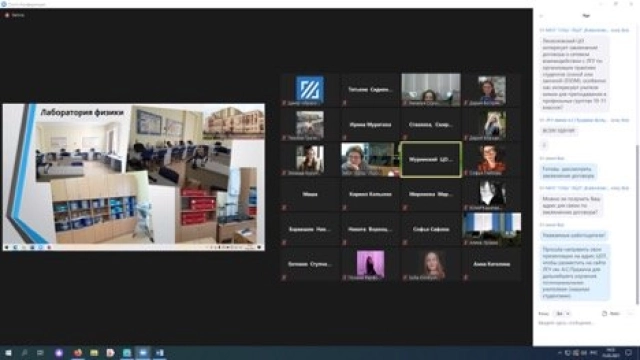Click into the chat message input field

pos(584,323)
